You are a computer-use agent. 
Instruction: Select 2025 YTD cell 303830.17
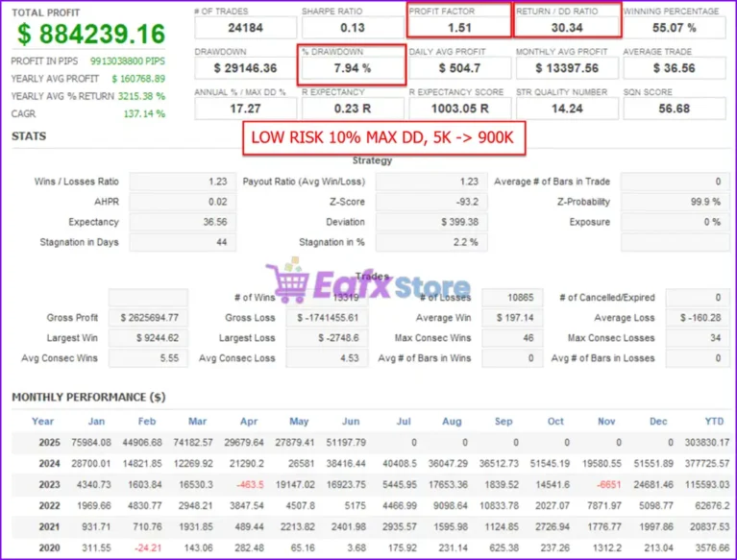707,443
